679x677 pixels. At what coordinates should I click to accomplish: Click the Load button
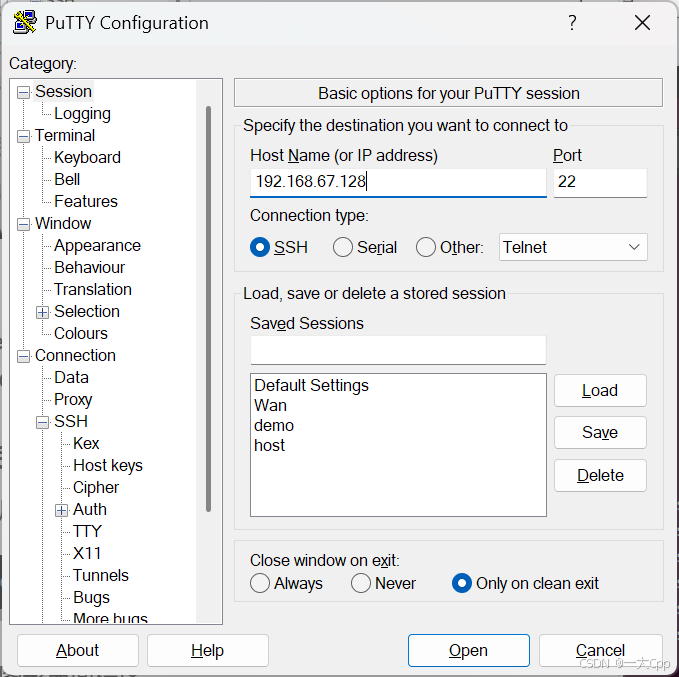600,391
